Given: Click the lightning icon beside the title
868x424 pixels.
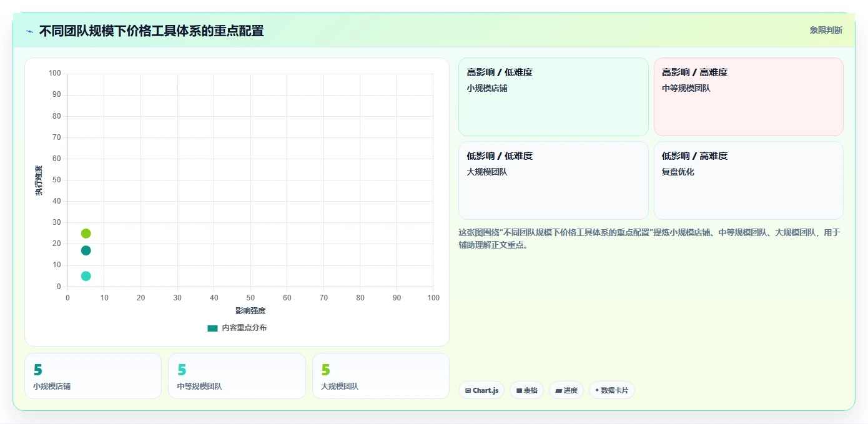Looking at the screenshot, I should tap(30, 31).
